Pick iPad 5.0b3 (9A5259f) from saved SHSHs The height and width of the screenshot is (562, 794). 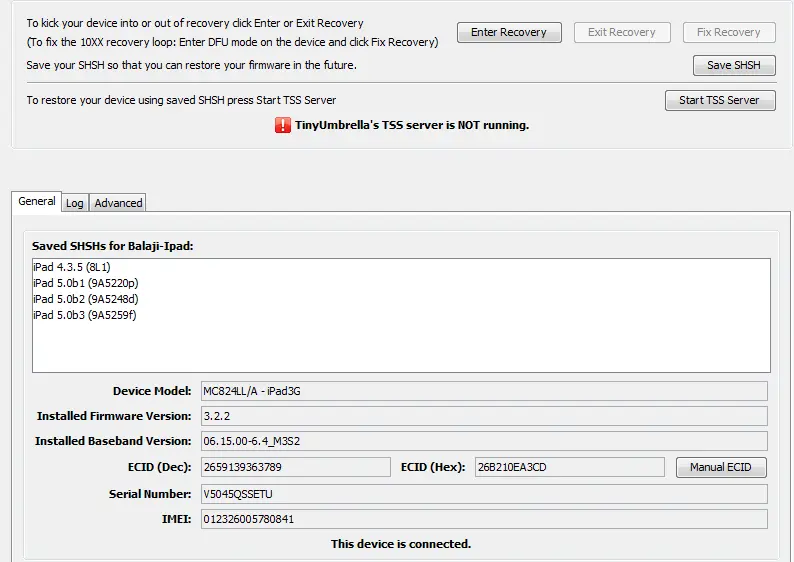pos(84,315)
